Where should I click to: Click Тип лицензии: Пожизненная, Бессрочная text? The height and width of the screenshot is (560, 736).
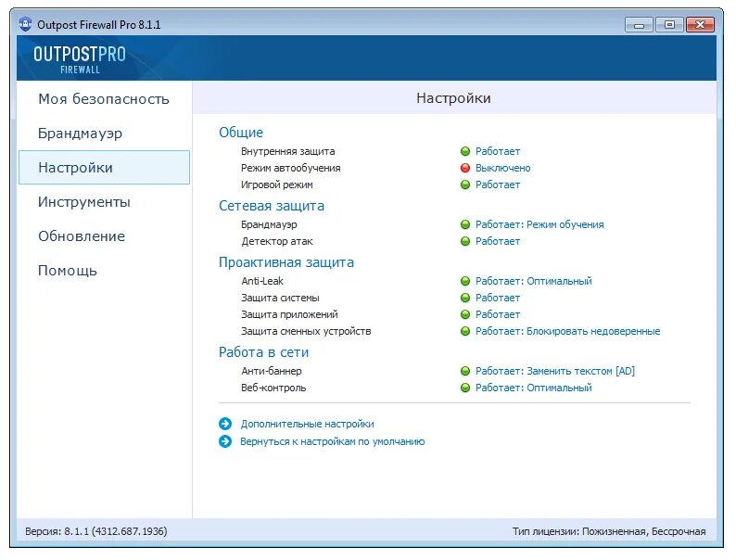pos(609,531)
